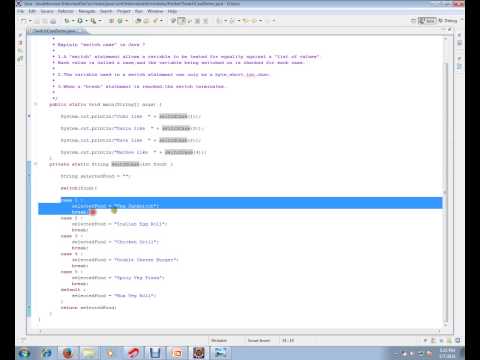Open the folder icon in the taskbar
The image size is (480, 360).
pyautogui.click(x=89, y=353)
